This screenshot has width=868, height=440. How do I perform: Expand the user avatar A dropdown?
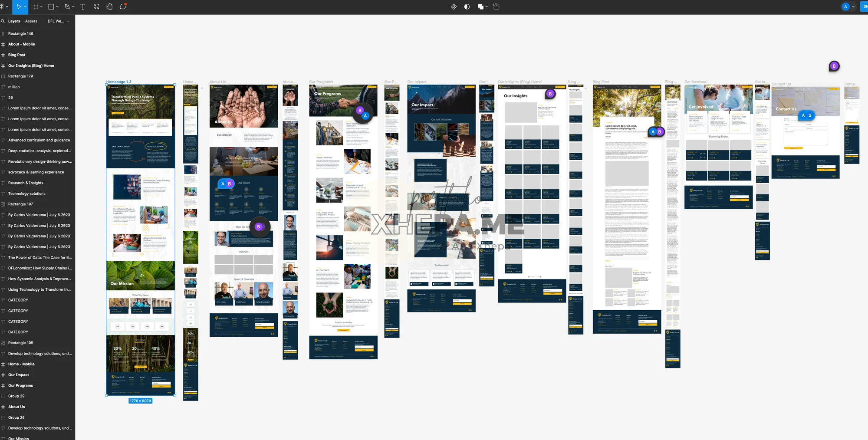(853, 7)
